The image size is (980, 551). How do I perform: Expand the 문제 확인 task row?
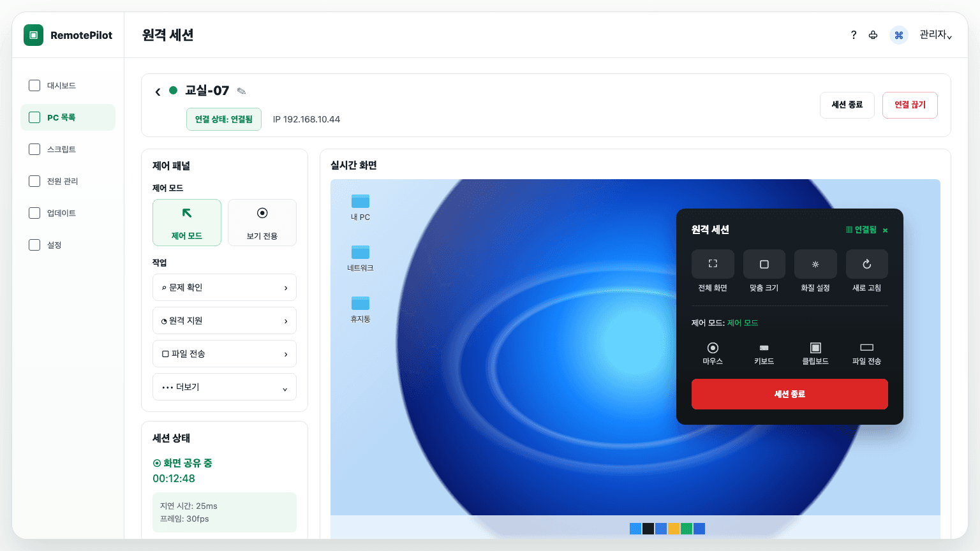tap(225, 288)
